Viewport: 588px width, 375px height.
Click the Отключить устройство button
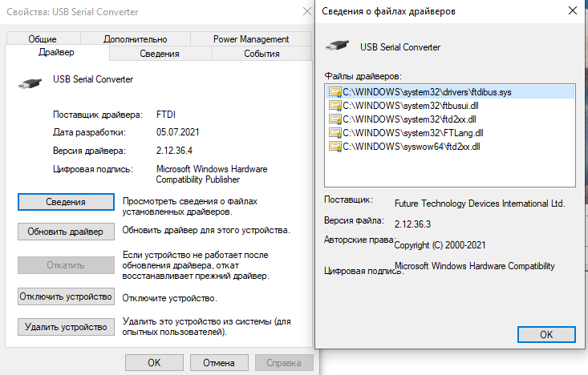pos(66,296)
